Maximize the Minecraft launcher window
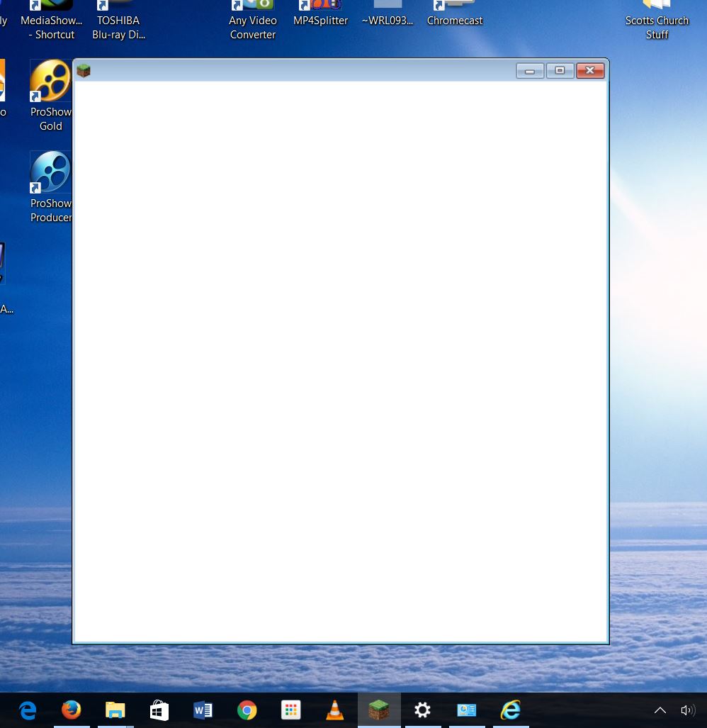 (560, 71)
